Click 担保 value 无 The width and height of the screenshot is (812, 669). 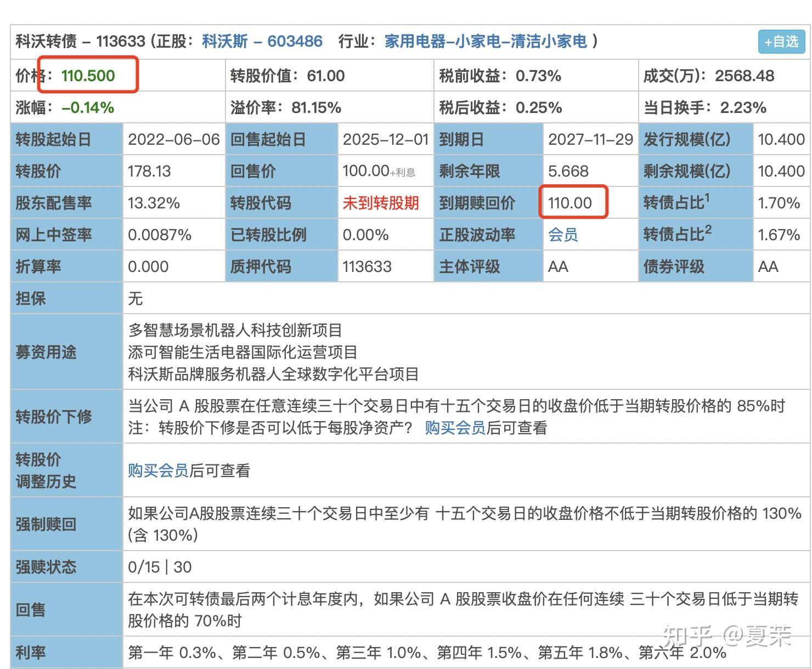pos(135,298)
